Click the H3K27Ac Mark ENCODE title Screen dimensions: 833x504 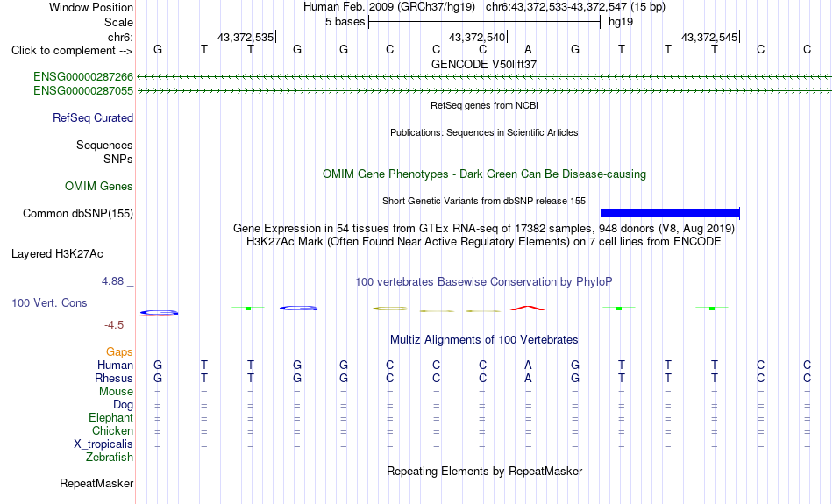tap(484, 242)
